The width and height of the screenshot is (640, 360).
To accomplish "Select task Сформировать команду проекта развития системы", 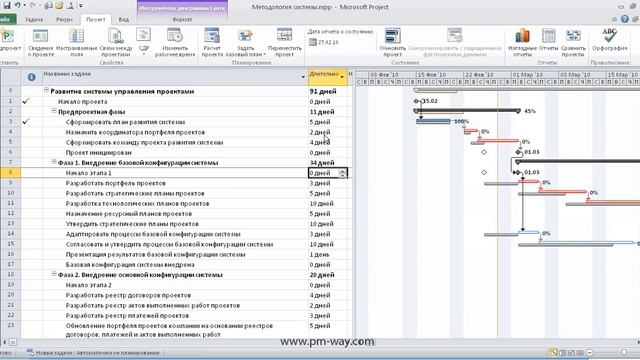I will point(144,142).
